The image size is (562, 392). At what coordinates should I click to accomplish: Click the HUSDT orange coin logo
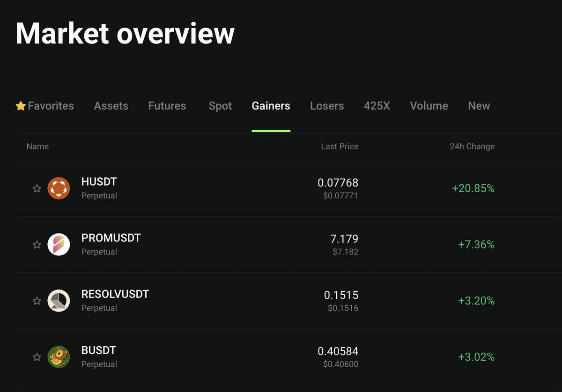pos(59,188)
